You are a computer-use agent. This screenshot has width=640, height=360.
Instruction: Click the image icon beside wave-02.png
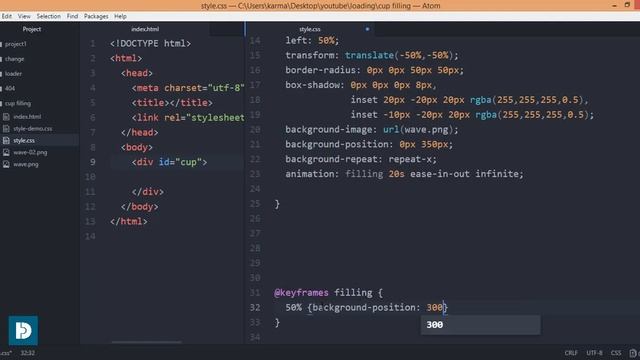click(x=6, y=152)
